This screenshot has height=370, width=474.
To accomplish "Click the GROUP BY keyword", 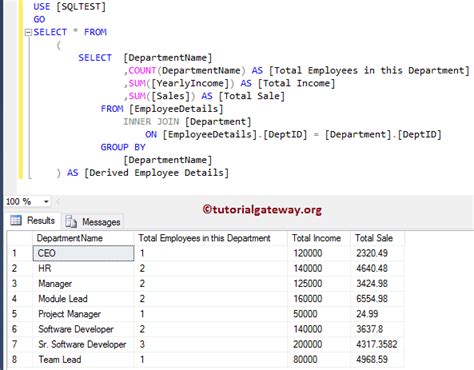I will [123, 147].
